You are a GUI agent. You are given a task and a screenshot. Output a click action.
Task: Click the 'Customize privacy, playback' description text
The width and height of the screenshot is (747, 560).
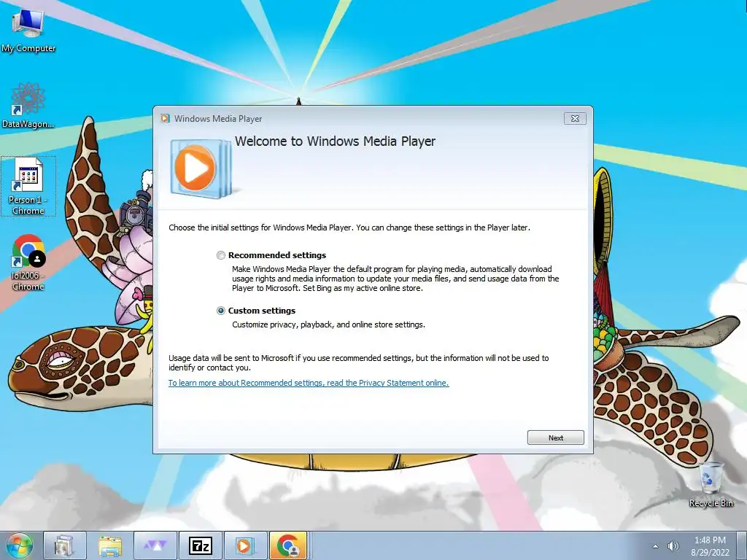click(328, 324)
